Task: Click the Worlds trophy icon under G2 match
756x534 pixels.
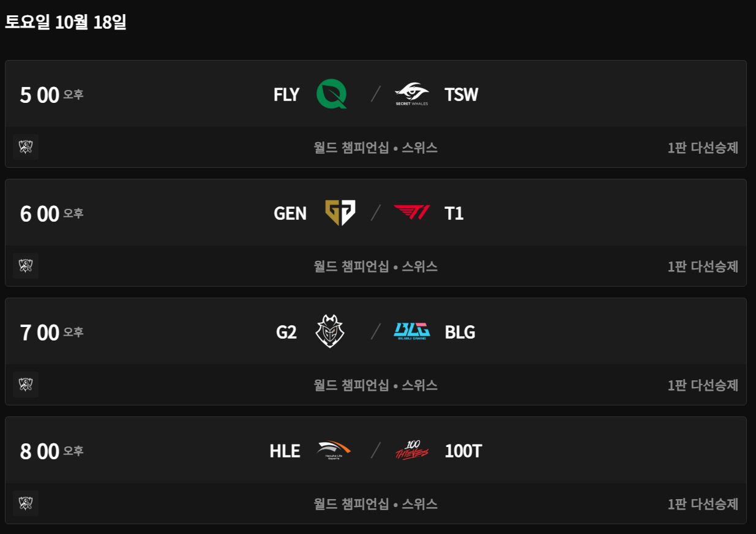Action: click(26, 385)
